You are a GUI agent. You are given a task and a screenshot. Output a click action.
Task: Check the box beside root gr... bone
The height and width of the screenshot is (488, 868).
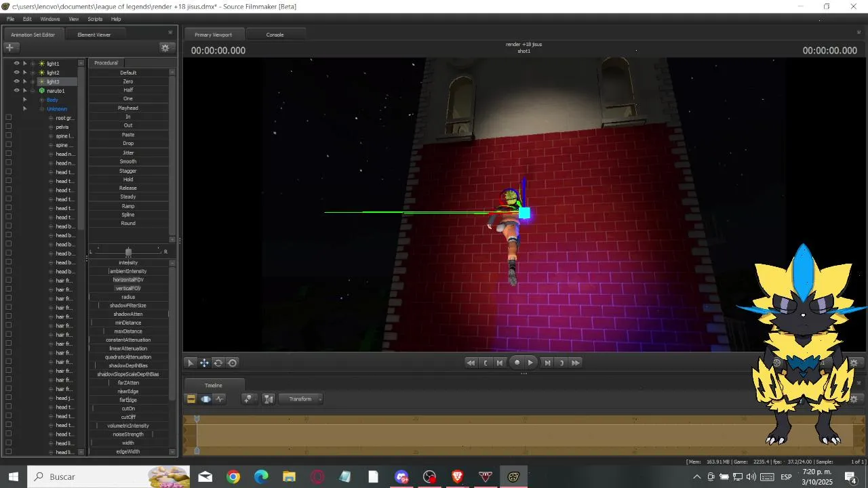tap(8, 118)
